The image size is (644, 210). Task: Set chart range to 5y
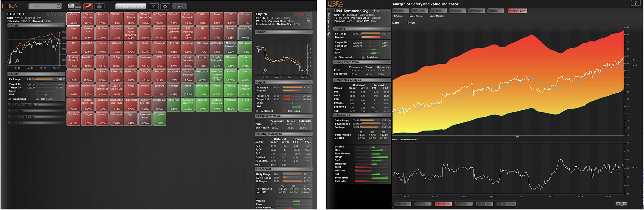(x=625, y=204)
